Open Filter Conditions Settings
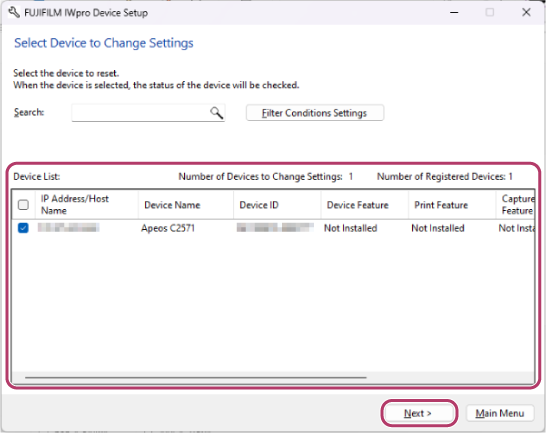The image size is (546, 433). coord(315,113)
